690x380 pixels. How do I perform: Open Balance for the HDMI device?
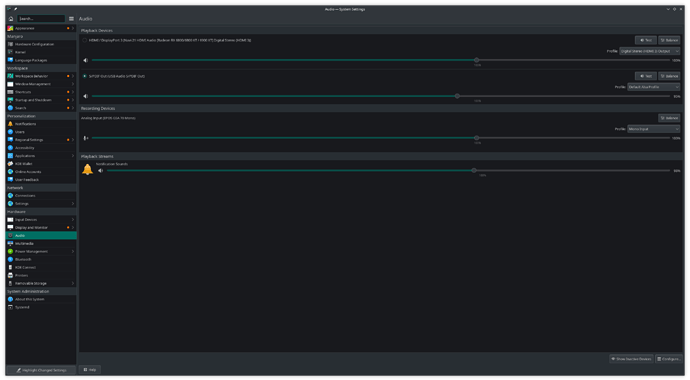click(x=669, y=40)
